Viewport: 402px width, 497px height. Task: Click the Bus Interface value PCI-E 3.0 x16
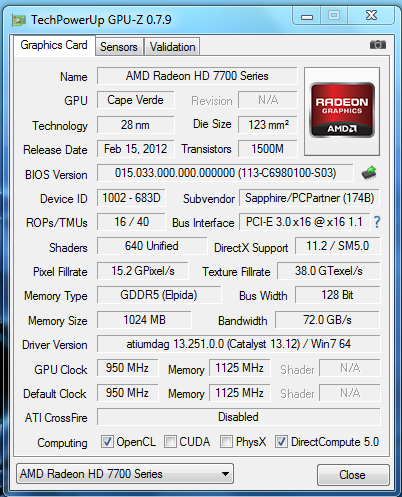coord(304,222)
